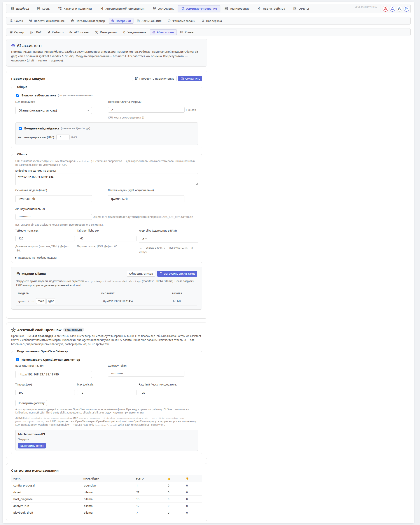Click the OVAL\MSRC shield icon

tap(154, 9)
